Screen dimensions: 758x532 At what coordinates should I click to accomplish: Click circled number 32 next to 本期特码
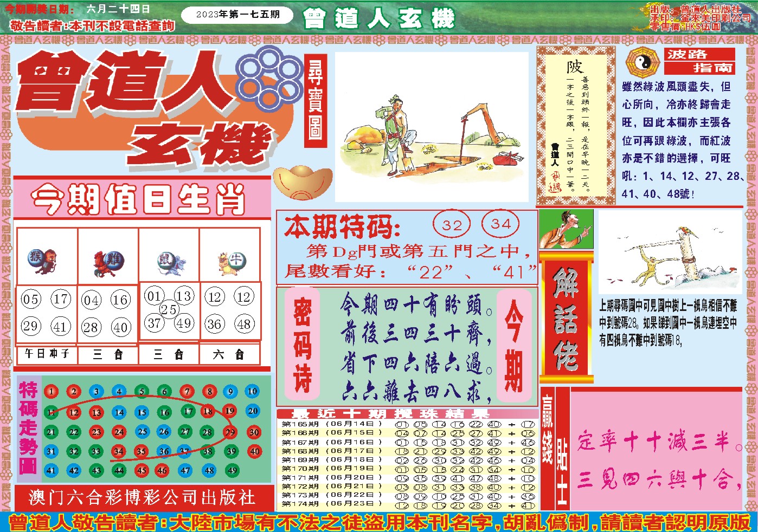click(452, 225)
